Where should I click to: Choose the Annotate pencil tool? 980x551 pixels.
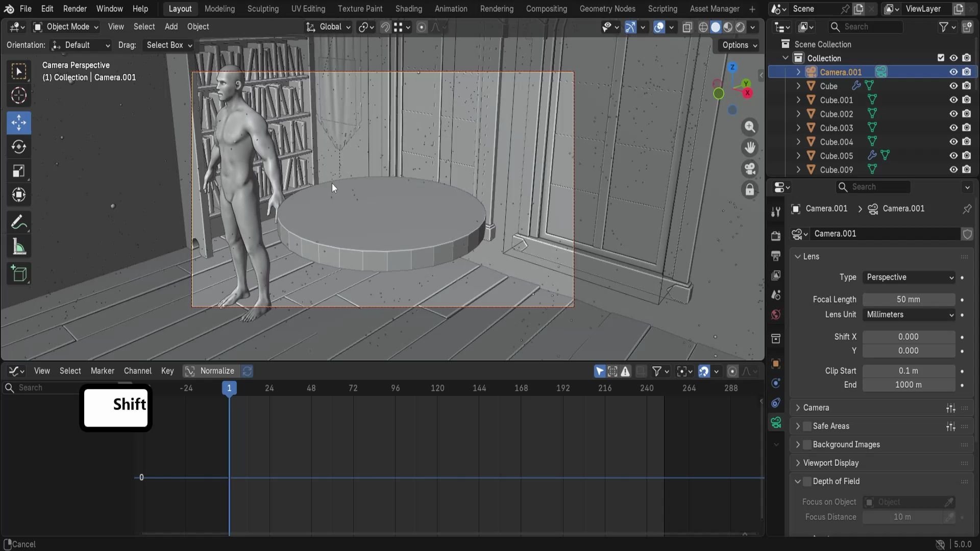(19, 223)
